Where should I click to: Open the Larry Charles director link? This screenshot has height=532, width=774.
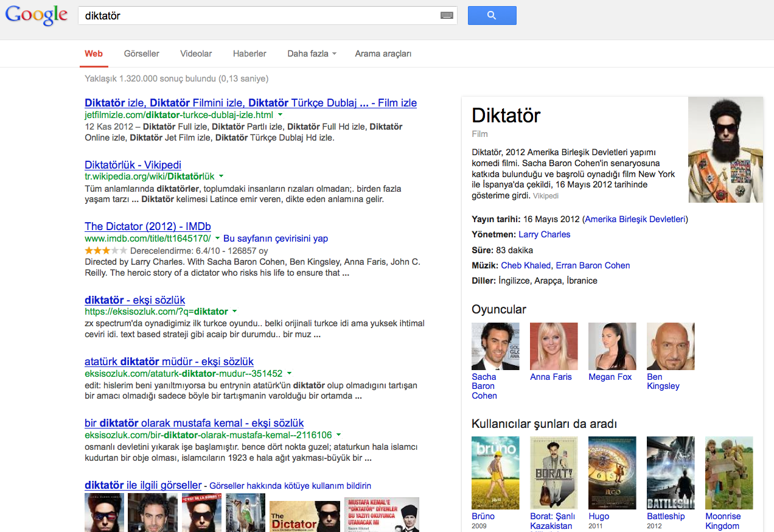click(x=544, y=234)
